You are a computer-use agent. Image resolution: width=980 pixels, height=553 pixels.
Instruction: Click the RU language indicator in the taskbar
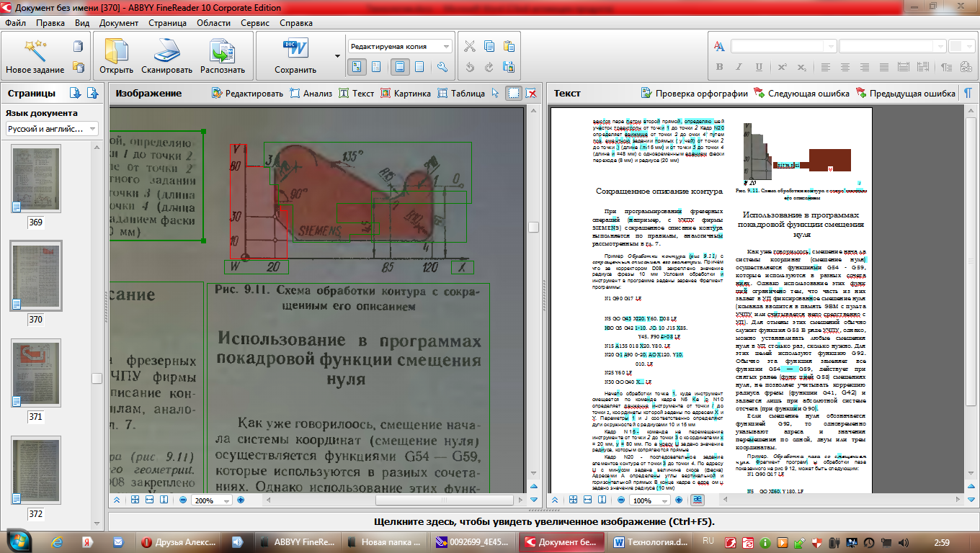coord(708,540)
